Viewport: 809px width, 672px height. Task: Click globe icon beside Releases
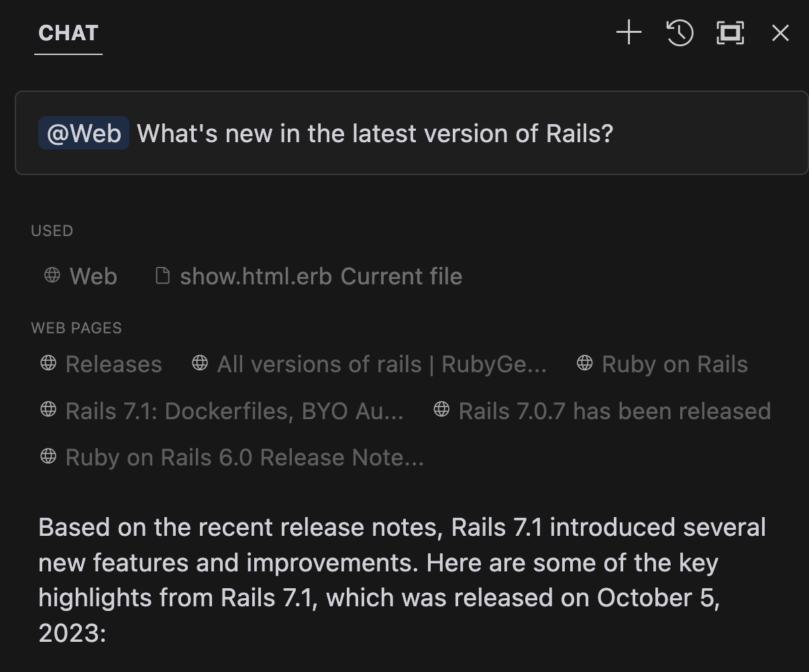pos(48,363)
